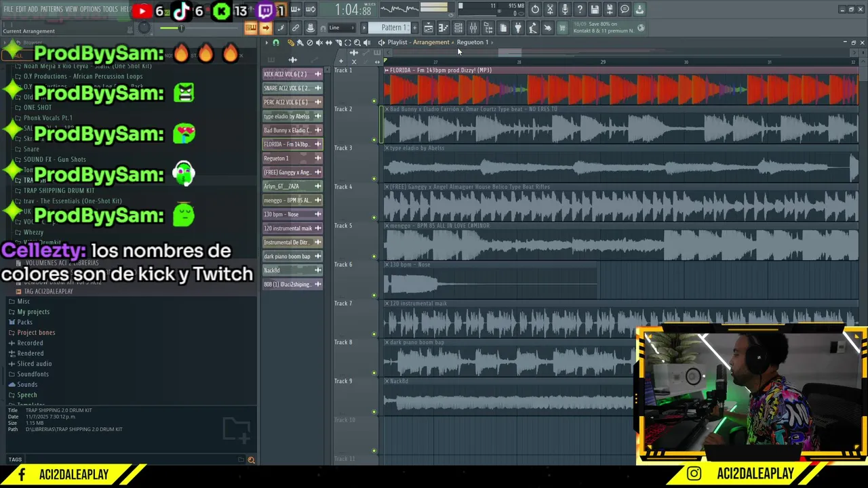Screen dimensions: 868x488
Task: Select the TRAP SHIPPING DRUM KIT folder
Action: [x=59, y=190]
